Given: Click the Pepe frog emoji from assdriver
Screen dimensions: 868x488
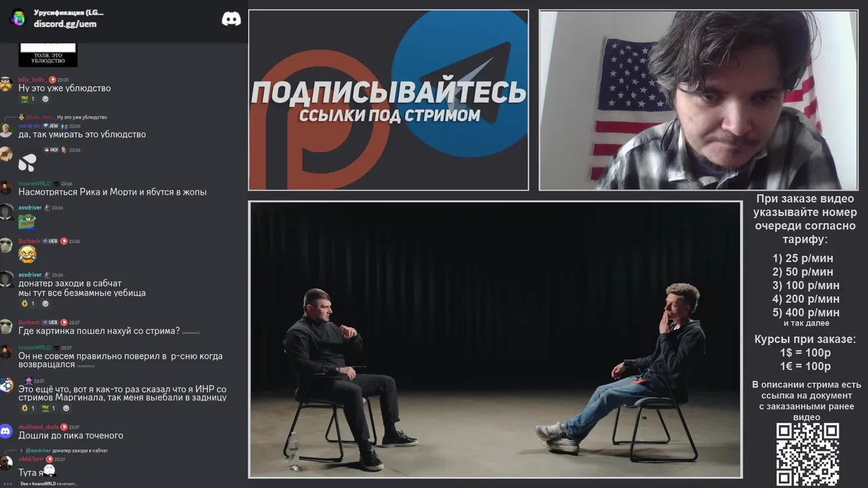Looking at the screenshot, I should coord(27,221).
